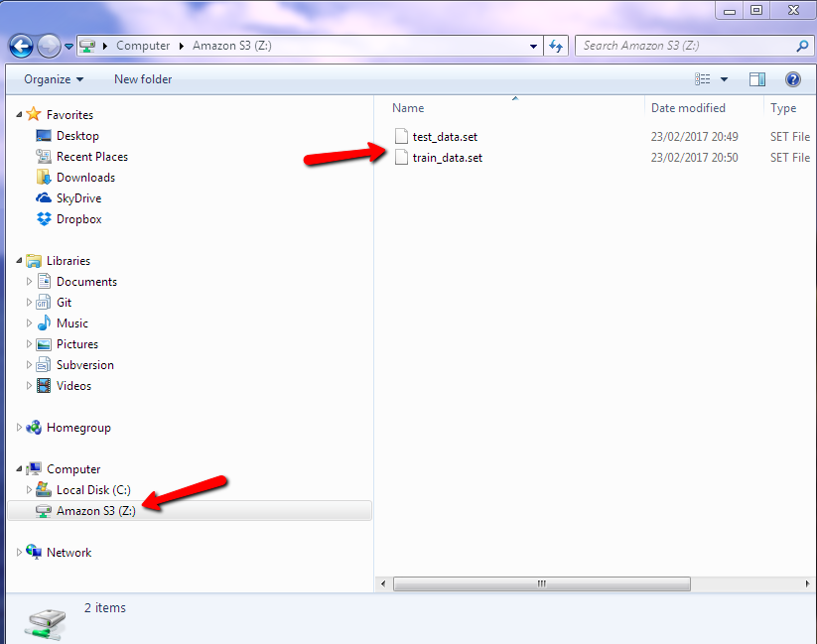This screenshot has height=644, width=817.
Task: Expand the Network node
Action: pos(19,553)
